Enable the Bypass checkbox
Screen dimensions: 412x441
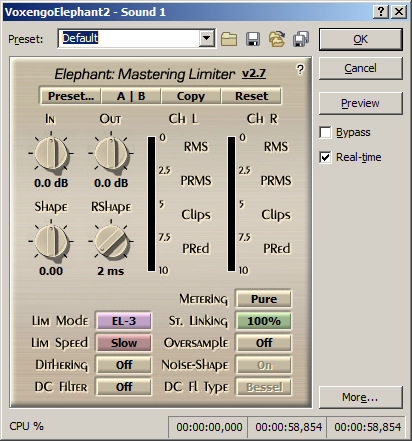[325, 132]
